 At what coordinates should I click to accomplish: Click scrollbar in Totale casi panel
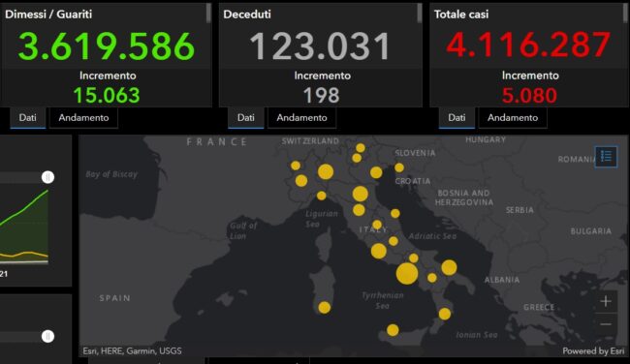pyautogui.click(x=626, y=13)
